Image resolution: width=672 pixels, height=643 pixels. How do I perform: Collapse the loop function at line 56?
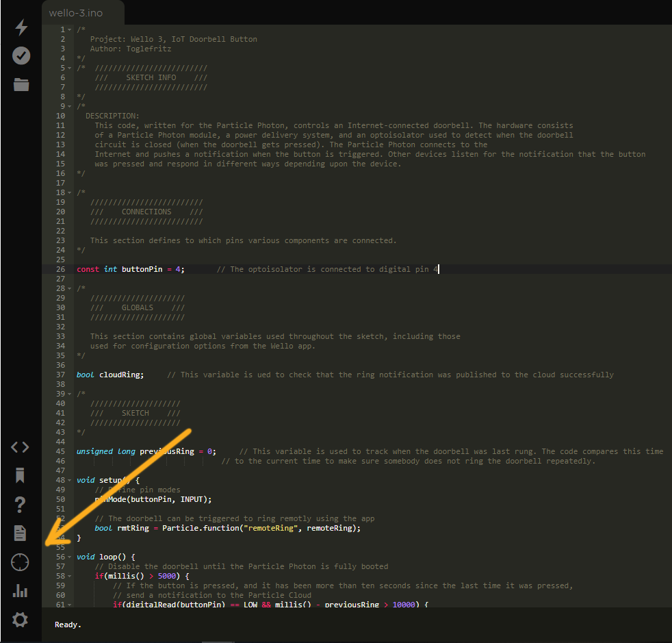click(69, 557)
